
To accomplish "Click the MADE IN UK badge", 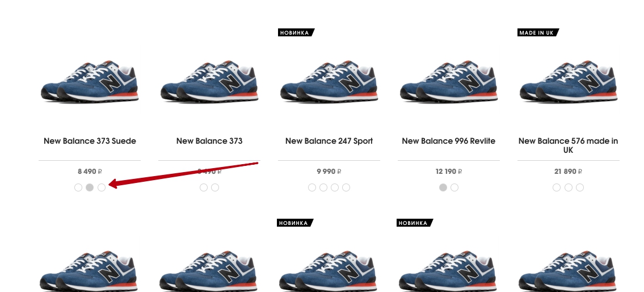I will click(538, 32).
